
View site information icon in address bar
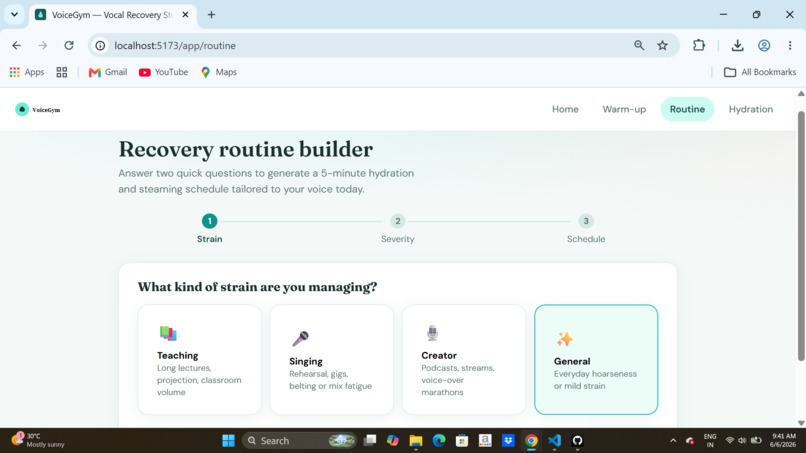(100, 45)
